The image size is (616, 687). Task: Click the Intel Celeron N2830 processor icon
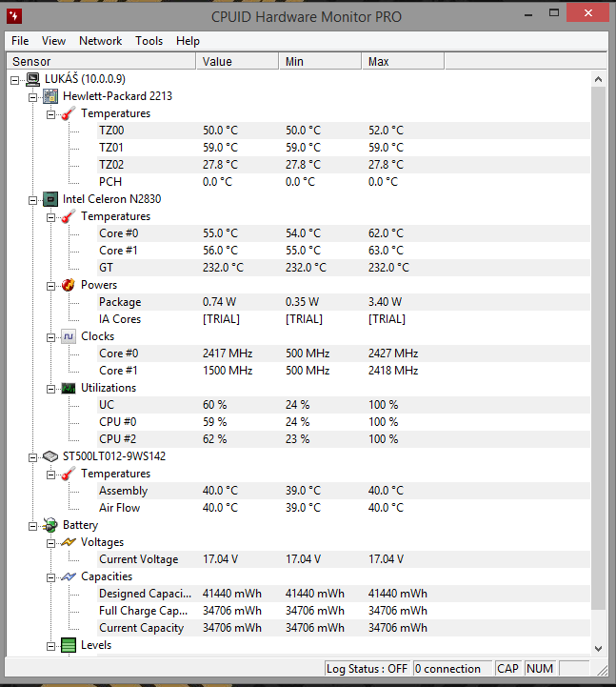click(50, 199)
